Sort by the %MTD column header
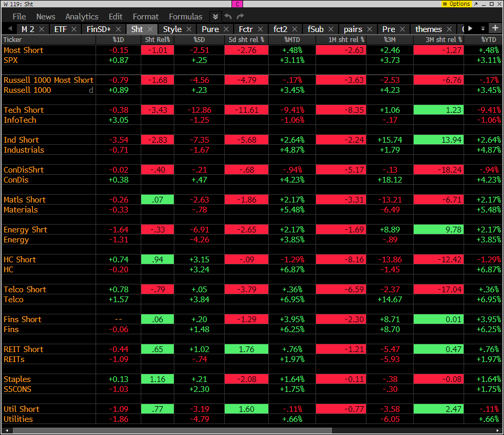Viewport: 504px width, 435px height. pyautogui.click(x=292, y=39)
